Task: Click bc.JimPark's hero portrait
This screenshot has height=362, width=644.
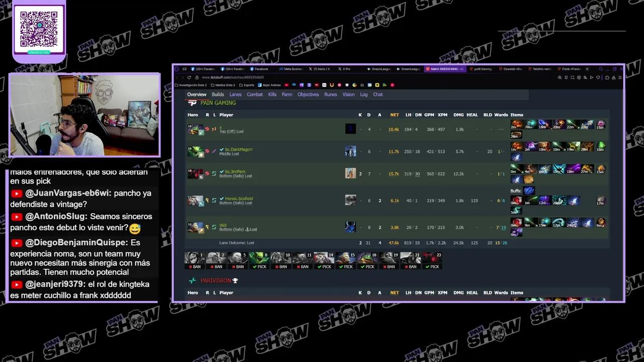Action: click(195, 174)
